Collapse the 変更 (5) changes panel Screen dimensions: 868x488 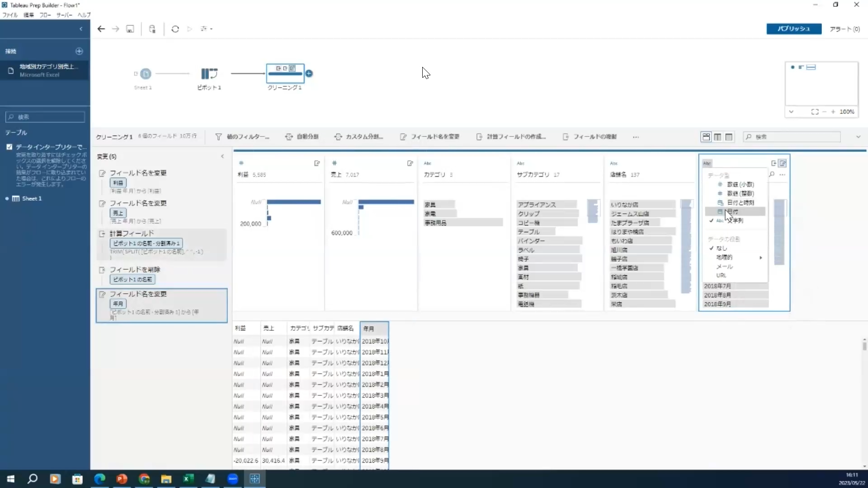[222, 156]
